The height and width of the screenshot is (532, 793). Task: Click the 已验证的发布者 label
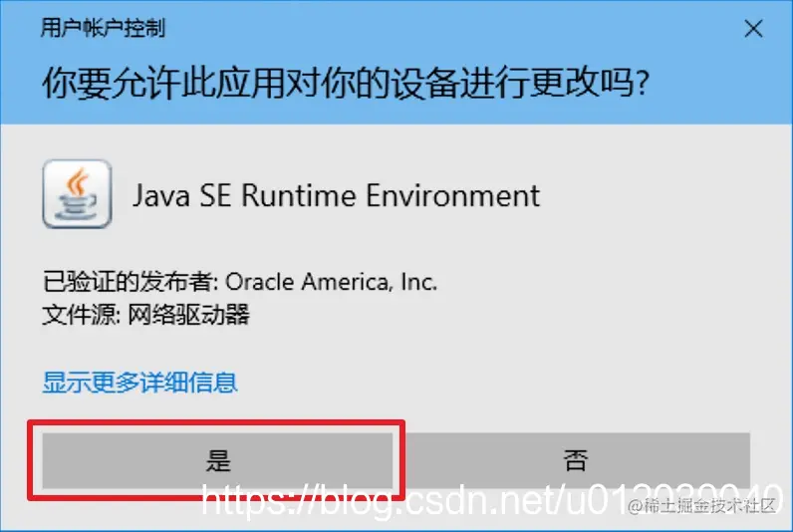(131, 282)
